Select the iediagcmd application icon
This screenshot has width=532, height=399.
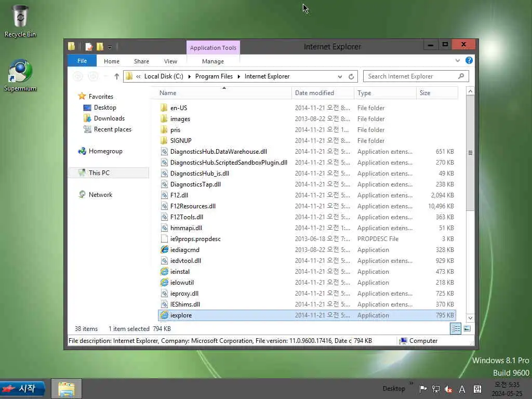coord(164,250)
